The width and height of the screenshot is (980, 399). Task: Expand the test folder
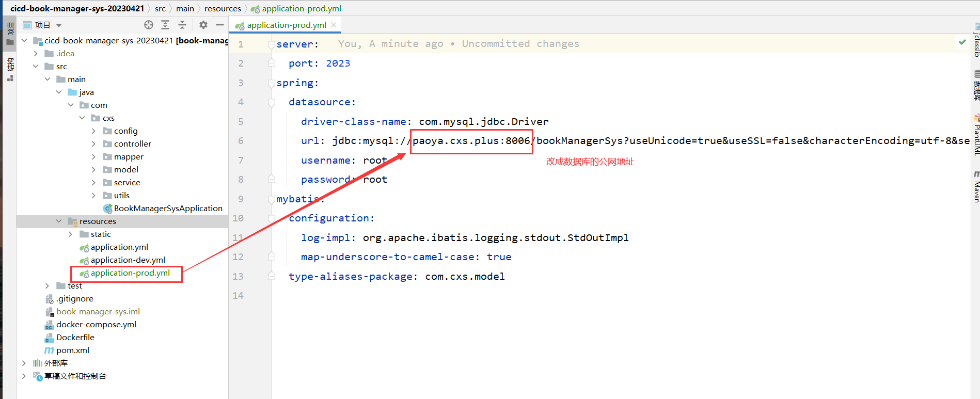click(x=47, y=285)
